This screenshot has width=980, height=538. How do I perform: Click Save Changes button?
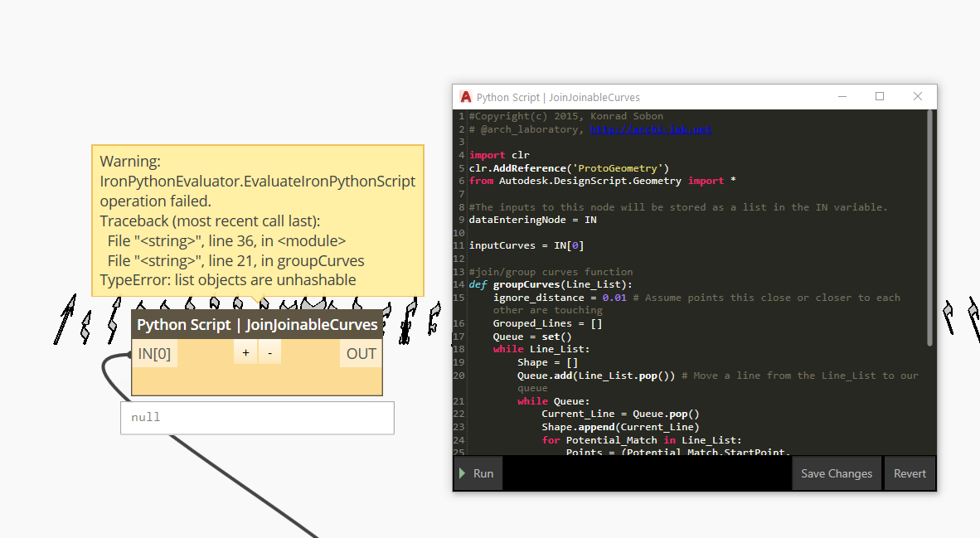[837, 473]
